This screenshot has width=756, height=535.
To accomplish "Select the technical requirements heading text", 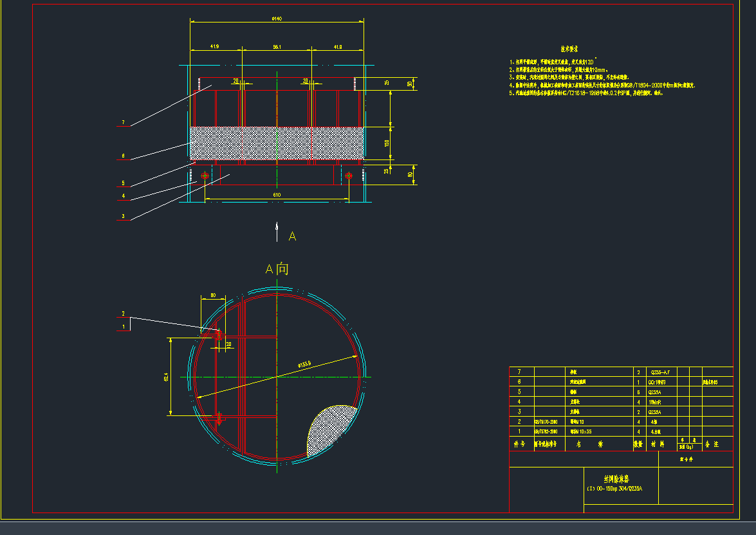I will [569, 49].
